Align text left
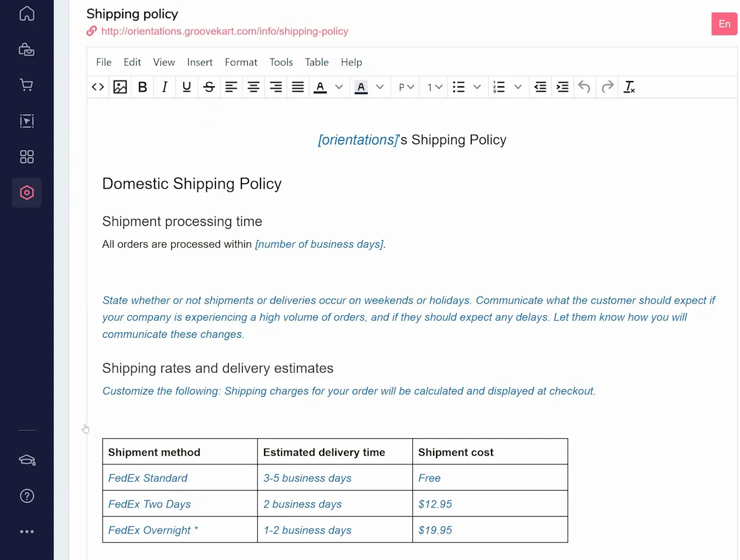 pyautogui.click(x=231, y=87)
